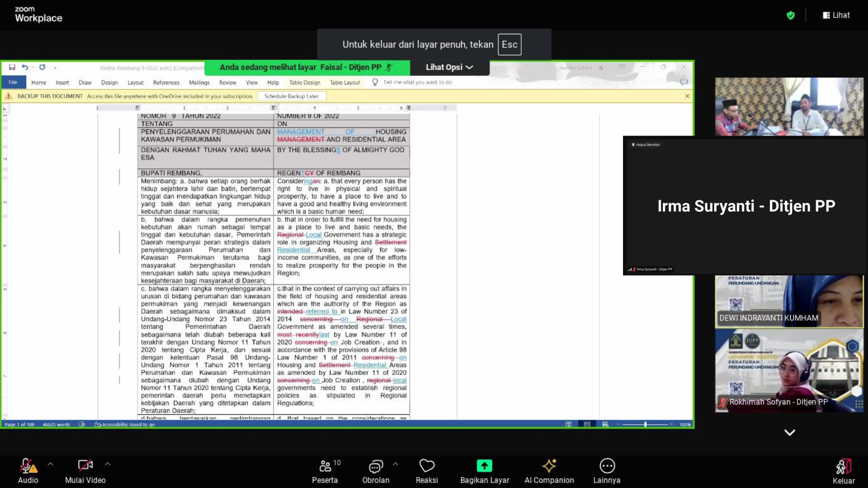Click the zoom in plus button
Image resolution: width=868 pixels, height=488 pixels.
coord(671,424)
